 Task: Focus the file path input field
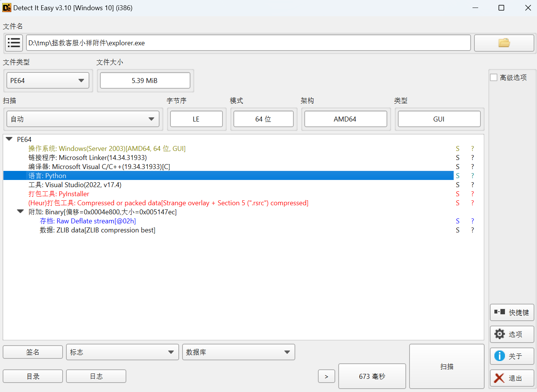coord(249,43)
